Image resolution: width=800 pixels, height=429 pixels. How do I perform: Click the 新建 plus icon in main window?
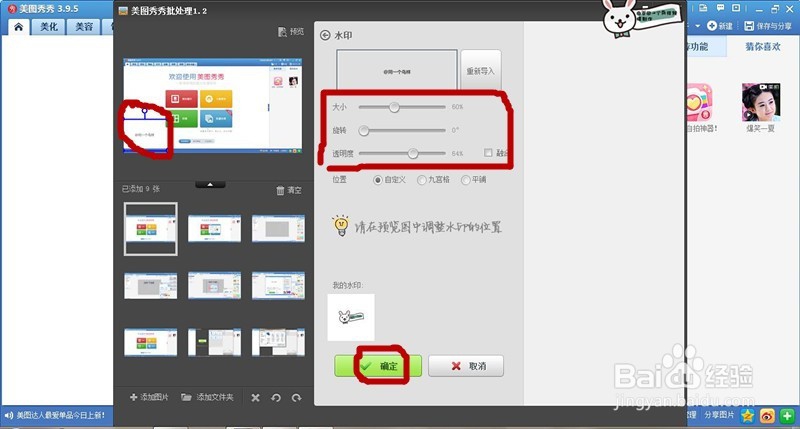tap(712, 26)
